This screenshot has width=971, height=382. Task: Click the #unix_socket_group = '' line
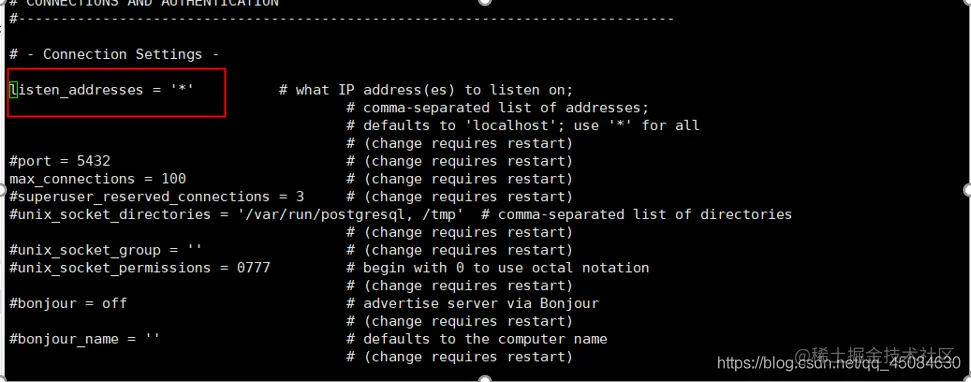pos(106,250)
